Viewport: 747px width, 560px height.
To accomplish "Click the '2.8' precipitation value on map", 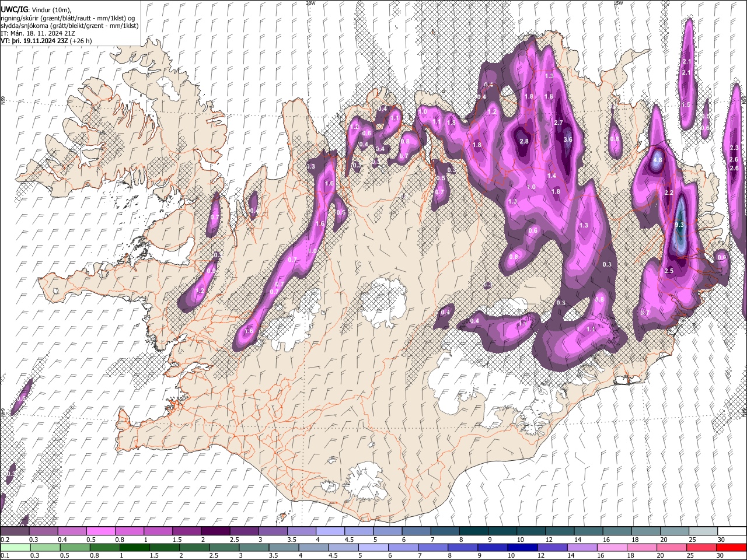I will (524, 141).
